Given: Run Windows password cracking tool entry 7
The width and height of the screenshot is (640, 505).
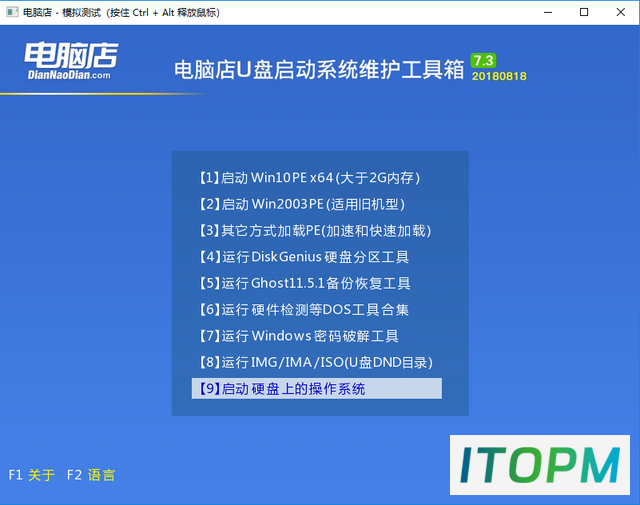Looking at the screenshot, I should click(x=299, y=336).
